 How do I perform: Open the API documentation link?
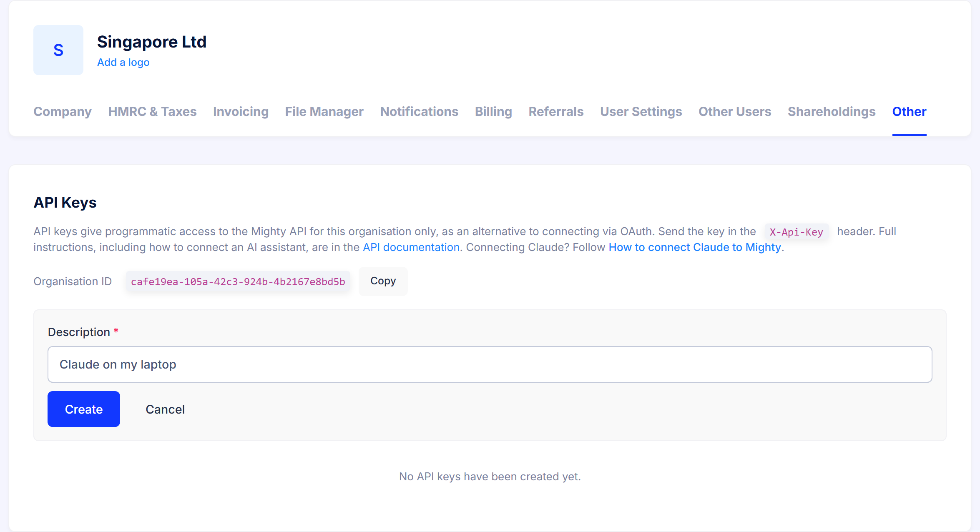[411, 247]
